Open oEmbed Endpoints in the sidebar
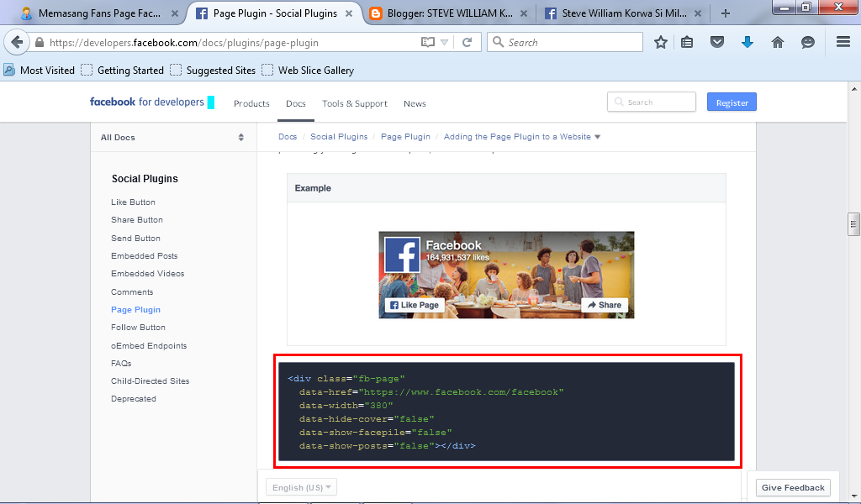 click(149, 345)
